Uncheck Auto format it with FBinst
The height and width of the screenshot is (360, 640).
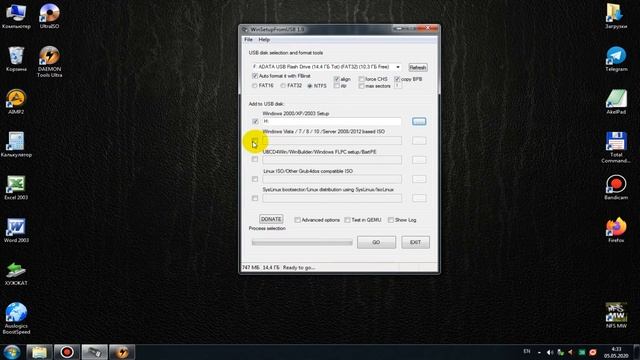(x=255, y=76)
